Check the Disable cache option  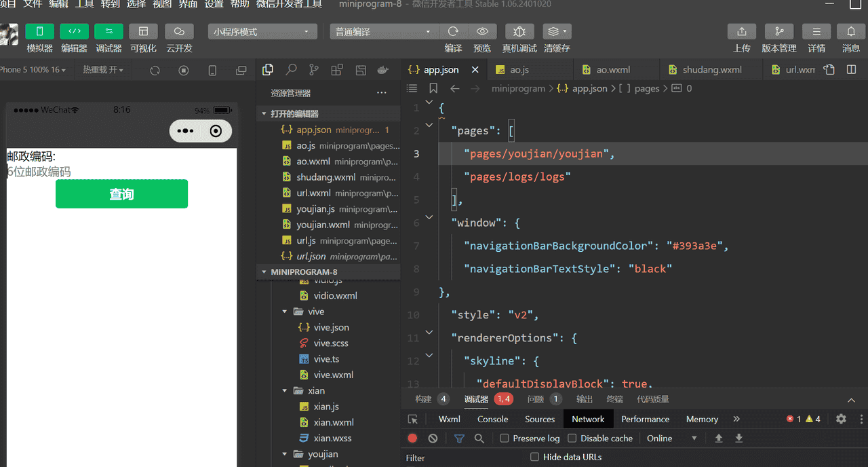click(x=572, y=438)
